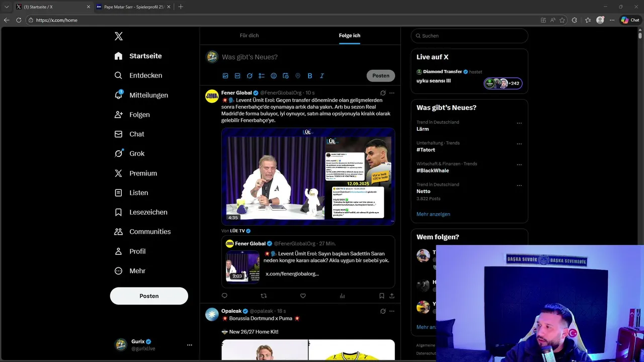Open browser tab list dropdown
Screen dimensions: 644x362
pos(7,7)
